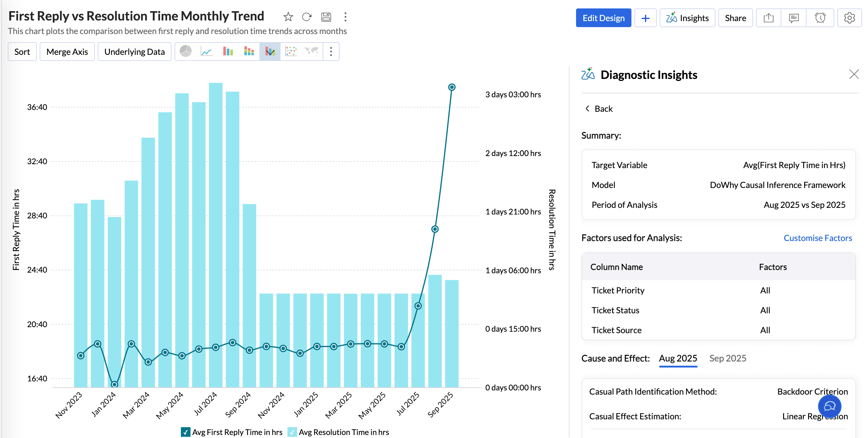Select the stacked bar chart icon

(x=249, y=52)
